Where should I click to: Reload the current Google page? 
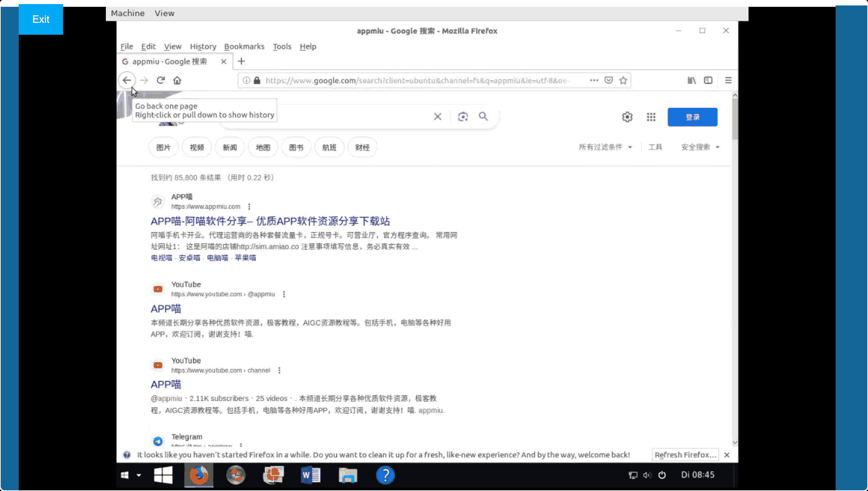161,80
